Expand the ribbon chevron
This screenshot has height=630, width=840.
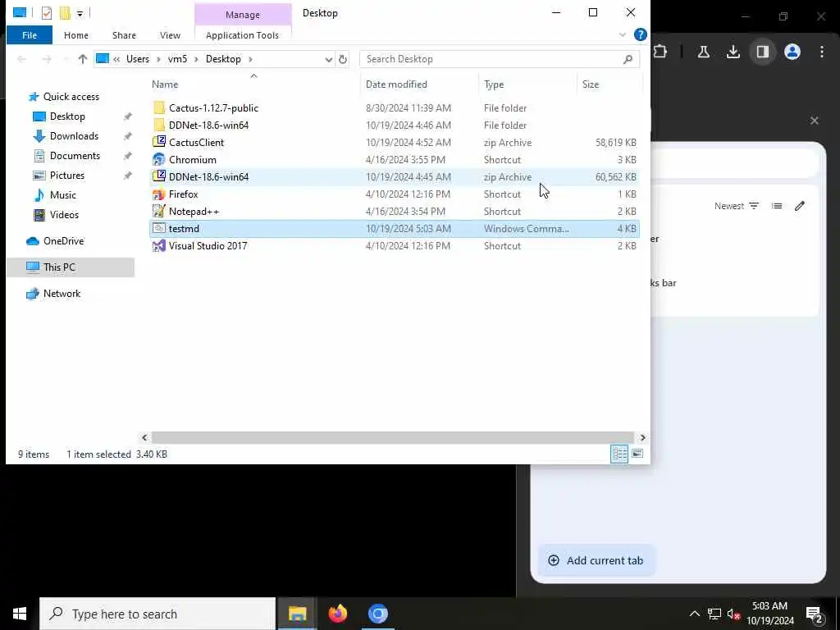(x=623, y=34)
